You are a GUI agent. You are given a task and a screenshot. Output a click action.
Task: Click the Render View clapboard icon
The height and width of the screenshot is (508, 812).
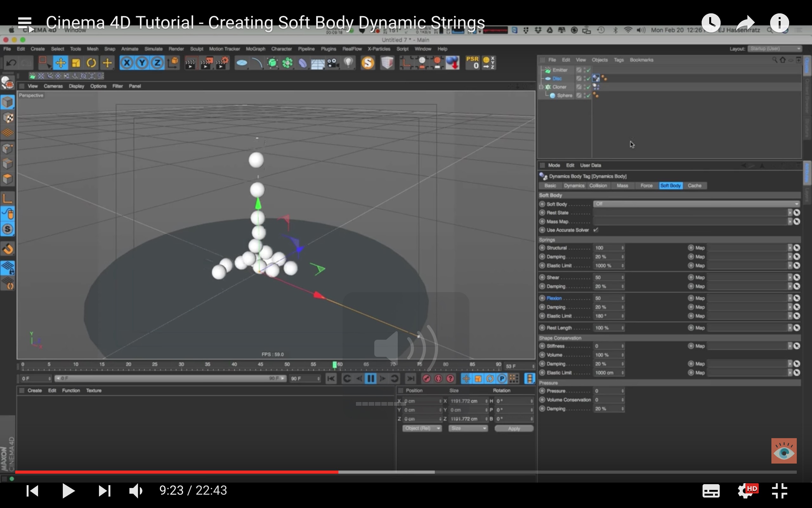[x=190, y=63]
